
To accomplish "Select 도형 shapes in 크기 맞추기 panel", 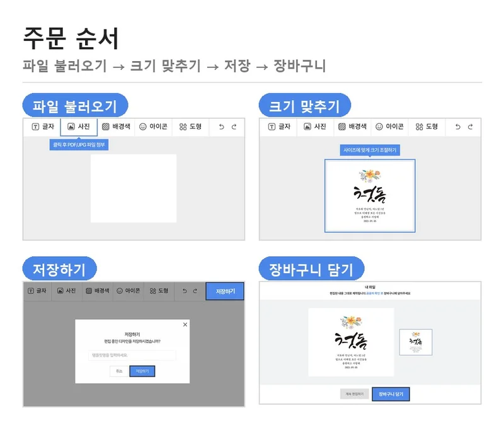I will click(x=427, y=127).
